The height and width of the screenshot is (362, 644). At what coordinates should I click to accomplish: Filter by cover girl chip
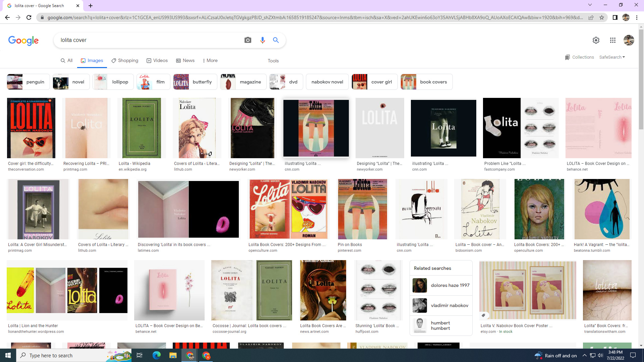[374, 82]
